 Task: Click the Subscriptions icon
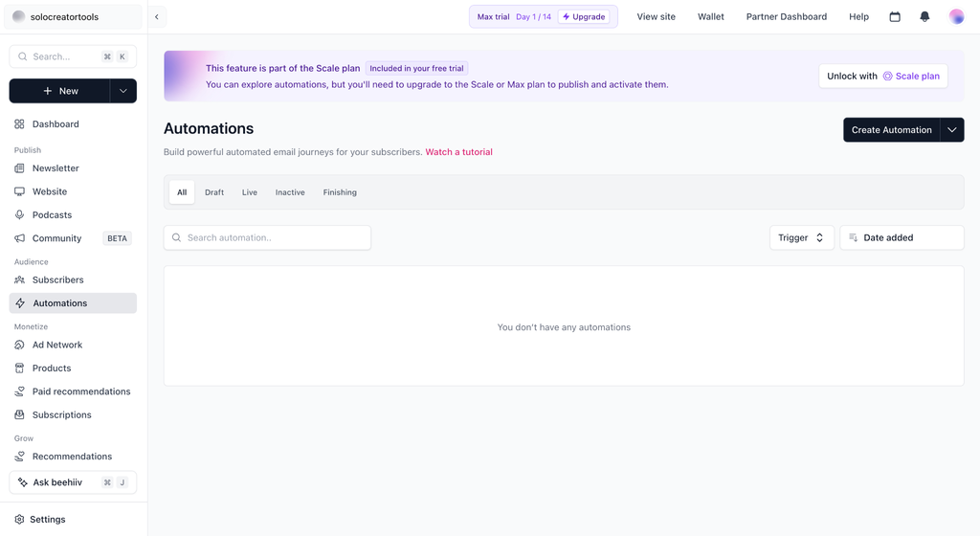coord(19,414)
